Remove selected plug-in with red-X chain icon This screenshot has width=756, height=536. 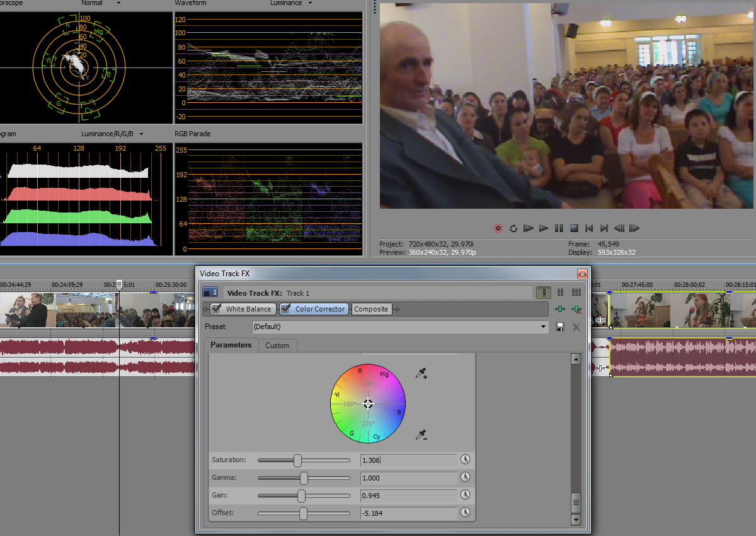coord(575,309)
